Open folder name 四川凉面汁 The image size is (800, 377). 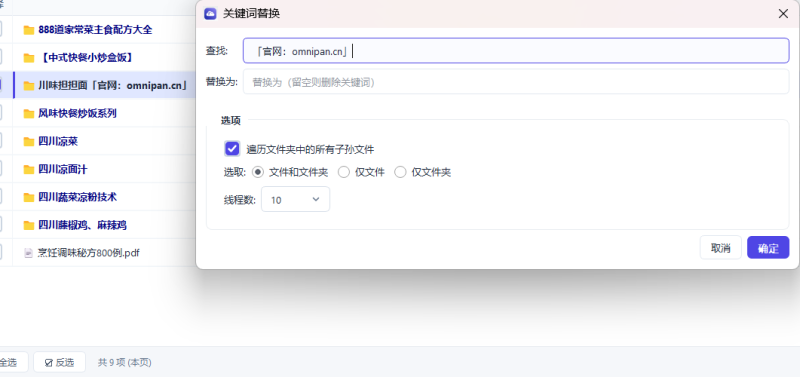(x=63, y=169)
